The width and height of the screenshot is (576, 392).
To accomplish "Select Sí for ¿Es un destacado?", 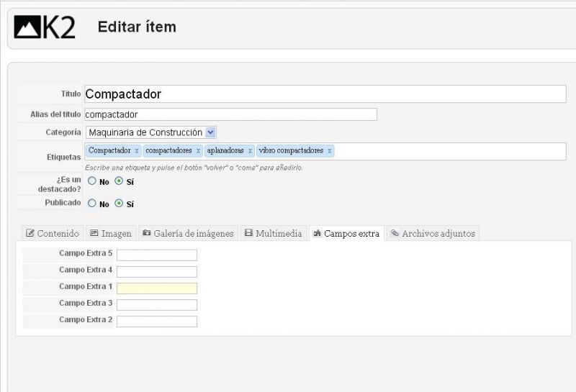I will (119, 181).
